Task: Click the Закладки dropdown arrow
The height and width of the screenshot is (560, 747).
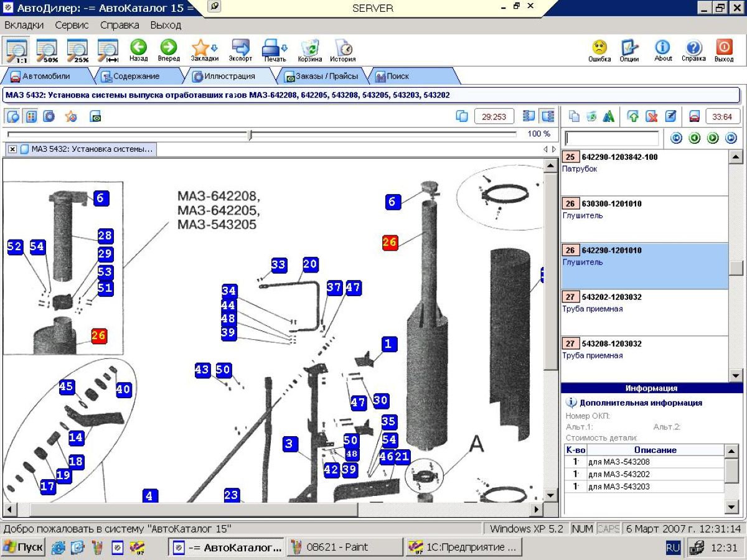Action: [215, 48]
